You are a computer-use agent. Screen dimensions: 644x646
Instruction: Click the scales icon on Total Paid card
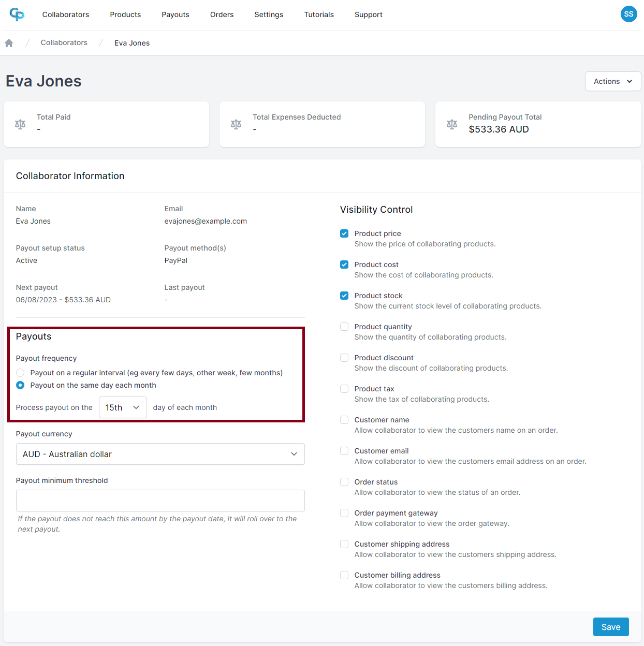click(20, 124)
